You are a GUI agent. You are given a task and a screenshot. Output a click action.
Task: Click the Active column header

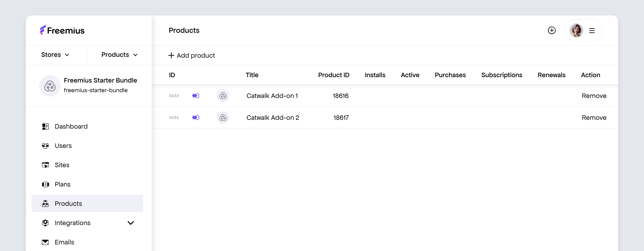coord(410,75)
